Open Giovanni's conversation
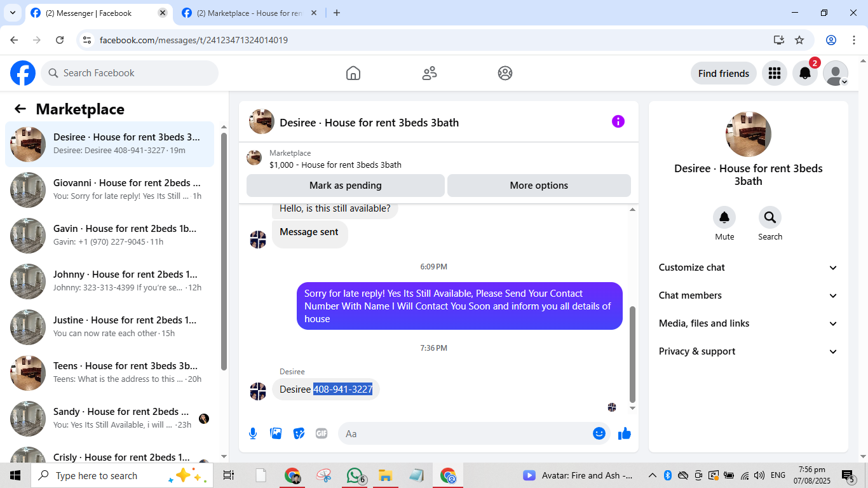The height and width of the screenshot is (488, 868). [x=110, y=189]
